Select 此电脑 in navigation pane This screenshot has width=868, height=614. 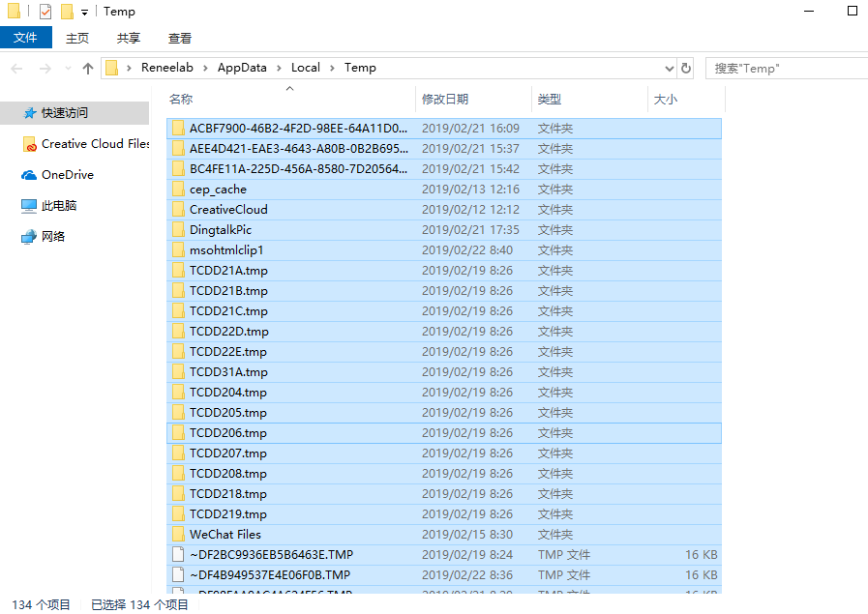click(x=59, y=206)
